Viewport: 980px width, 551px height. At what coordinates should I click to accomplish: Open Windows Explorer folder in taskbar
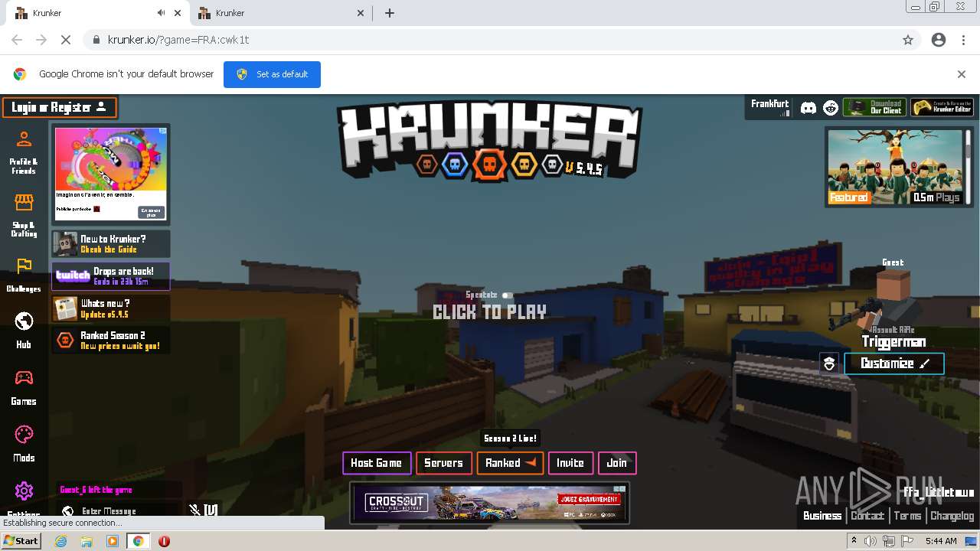87,541
